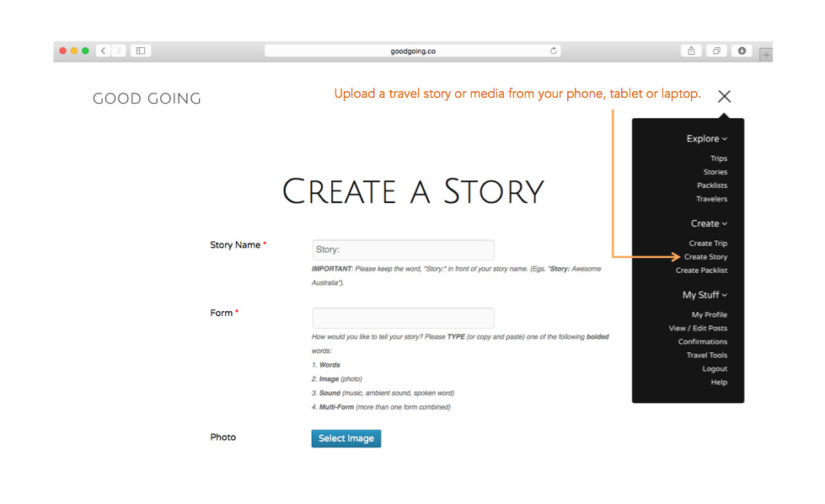Click the Select Image button

346,438
